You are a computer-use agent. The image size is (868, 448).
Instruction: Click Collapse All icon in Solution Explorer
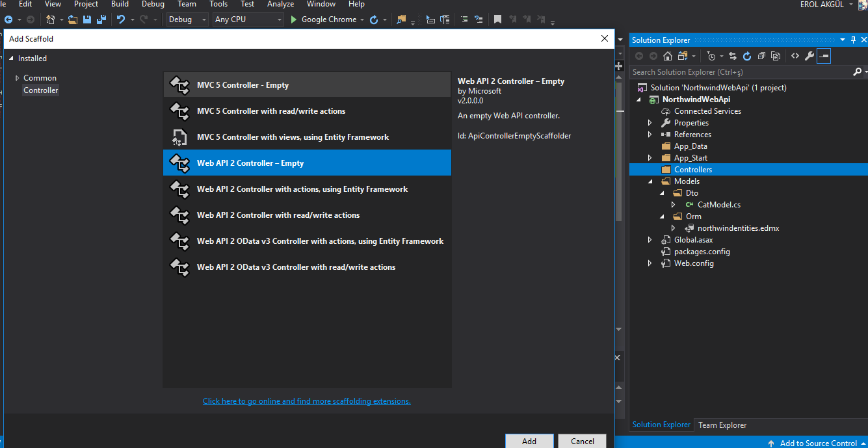(761, 56)
